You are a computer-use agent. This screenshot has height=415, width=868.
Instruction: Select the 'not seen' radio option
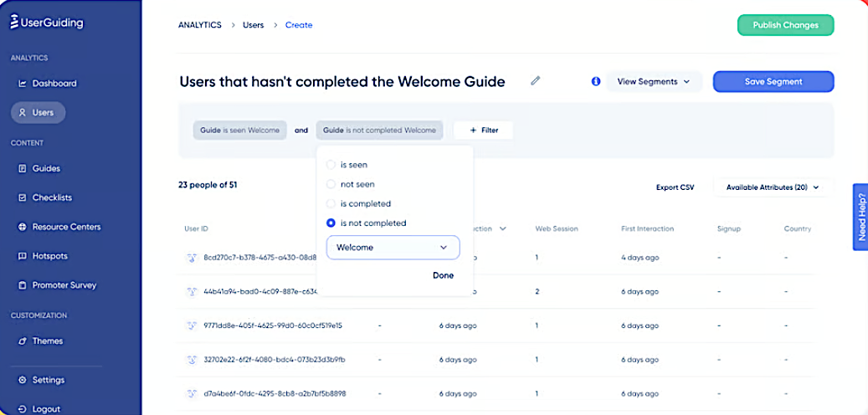point(331,184)
